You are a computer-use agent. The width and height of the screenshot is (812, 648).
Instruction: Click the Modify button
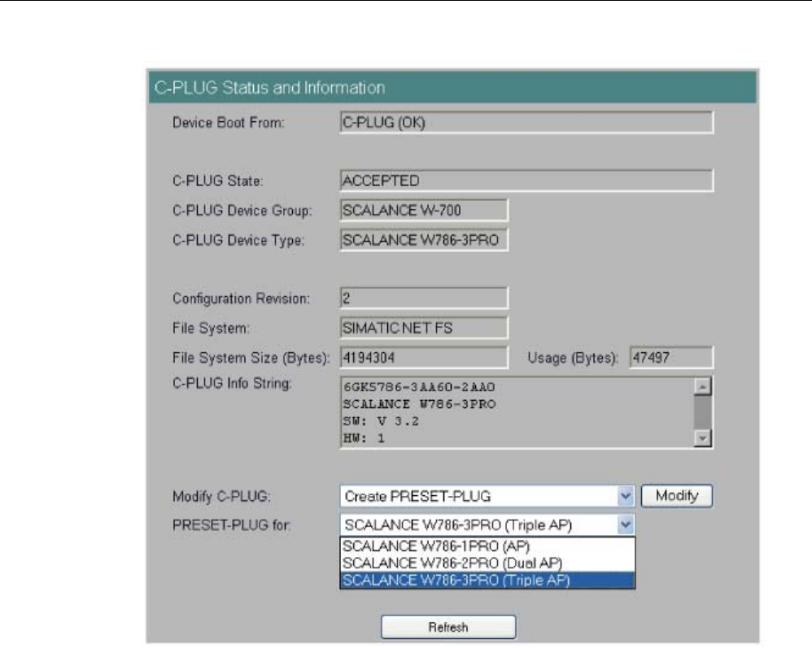tap(677, 496)
